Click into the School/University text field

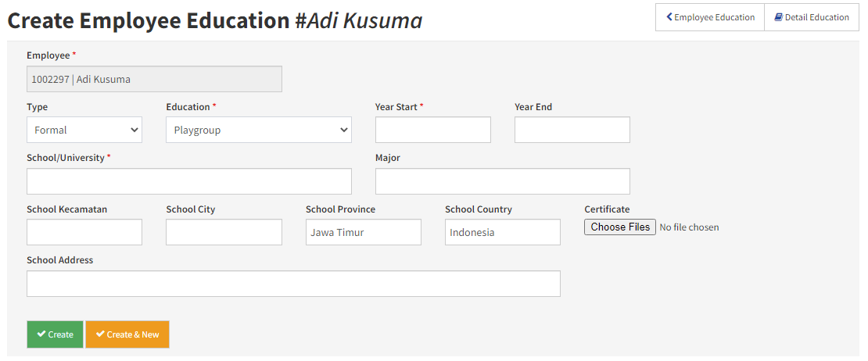[x=188, y=181]
